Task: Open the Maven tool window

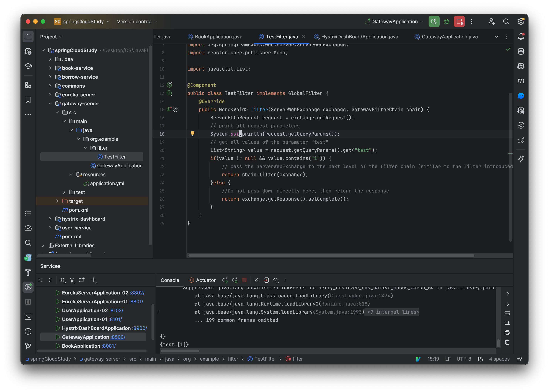Action: point(521,81)
